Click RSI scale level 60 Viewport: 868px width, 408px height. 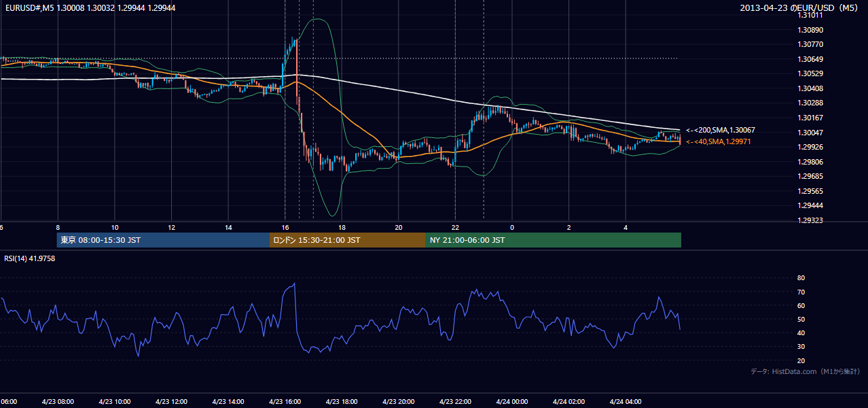(801, 305)
